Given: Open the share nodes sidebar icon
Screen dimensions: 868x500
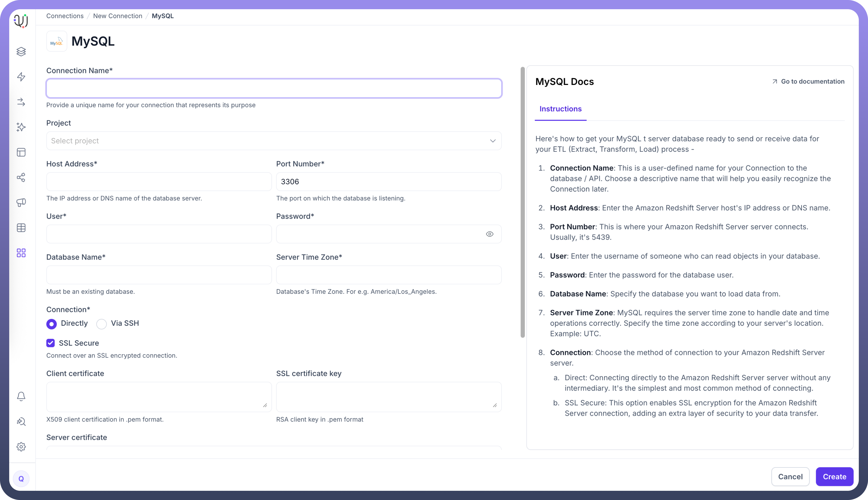Looking at the screenshot, I should tap(21, 177).
